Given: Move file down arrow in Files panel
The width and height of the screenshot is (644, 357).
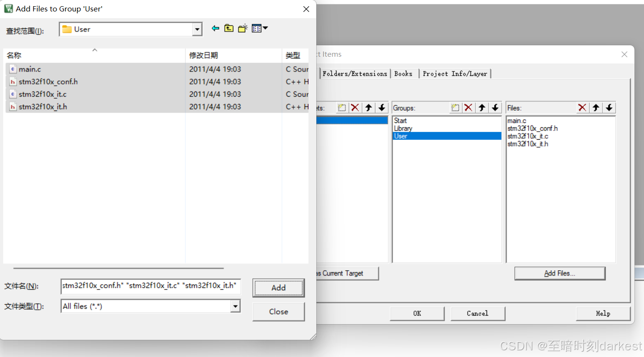Looking at the screenshot, I should point(609,108).
